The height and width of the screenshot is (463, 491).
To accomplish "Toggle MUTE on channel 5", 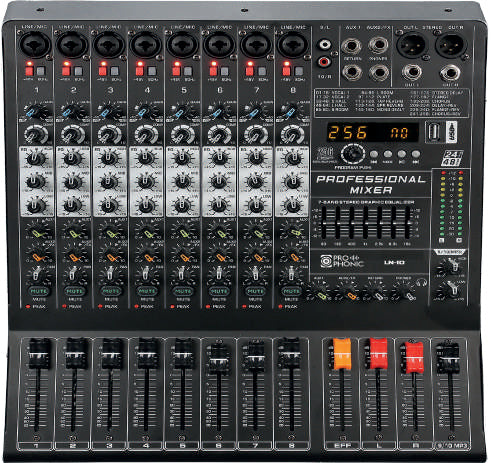I will (183, 291).
